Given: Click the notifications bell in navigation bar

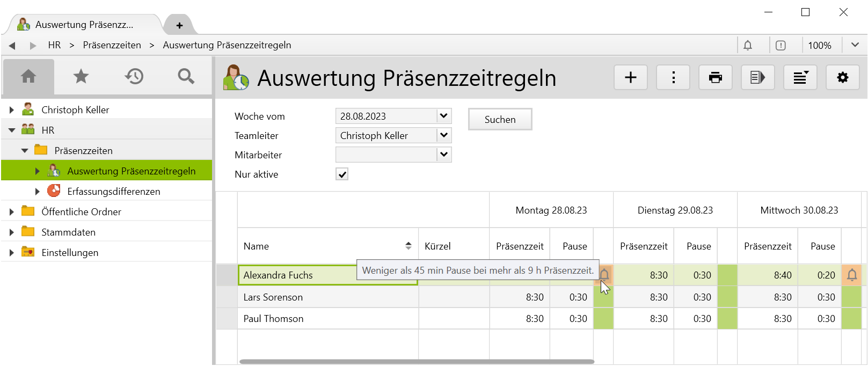Looking at the screenshot, I should (x=748, y=46).
